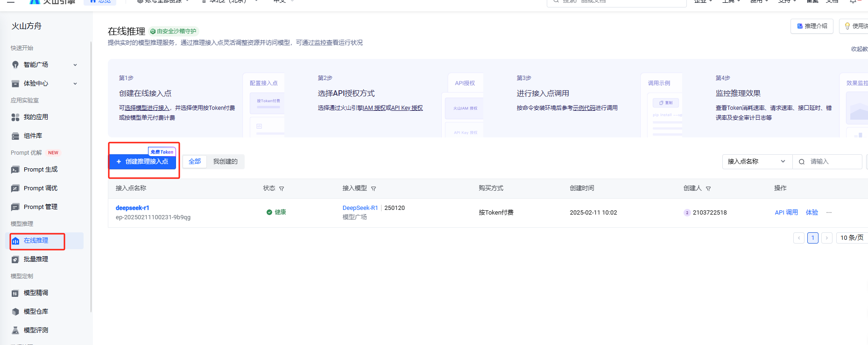
Task: Open the 选择模型进行接入 link
Action: click(147, 108)
